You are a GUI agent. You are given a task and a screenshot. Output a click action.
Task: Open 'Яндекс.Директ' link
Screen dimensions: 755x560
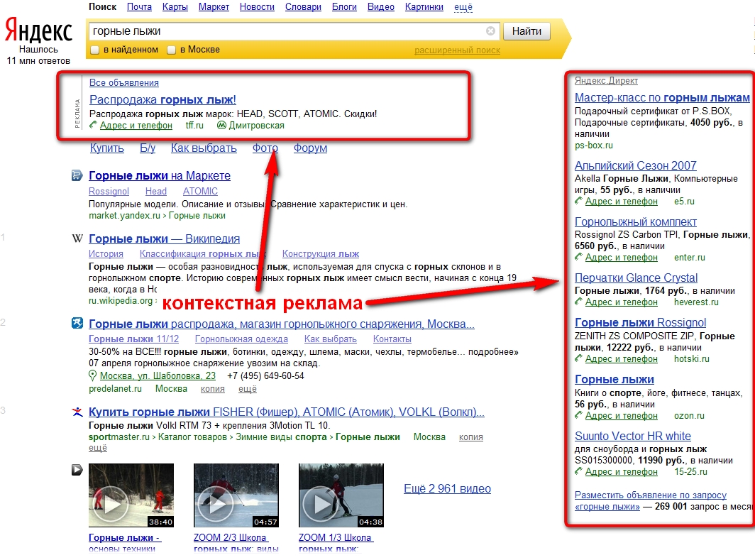pos(606,80)
